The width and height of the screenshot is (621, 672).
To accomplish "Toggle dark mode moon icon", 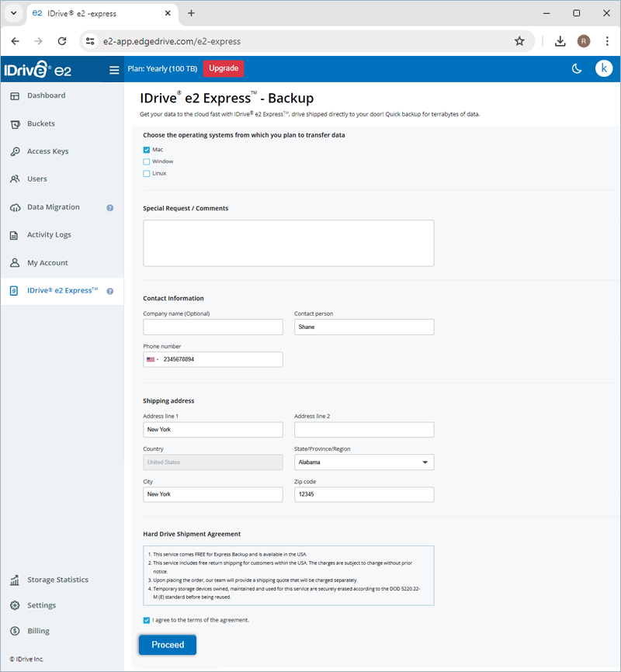I will tap(577, 68).
